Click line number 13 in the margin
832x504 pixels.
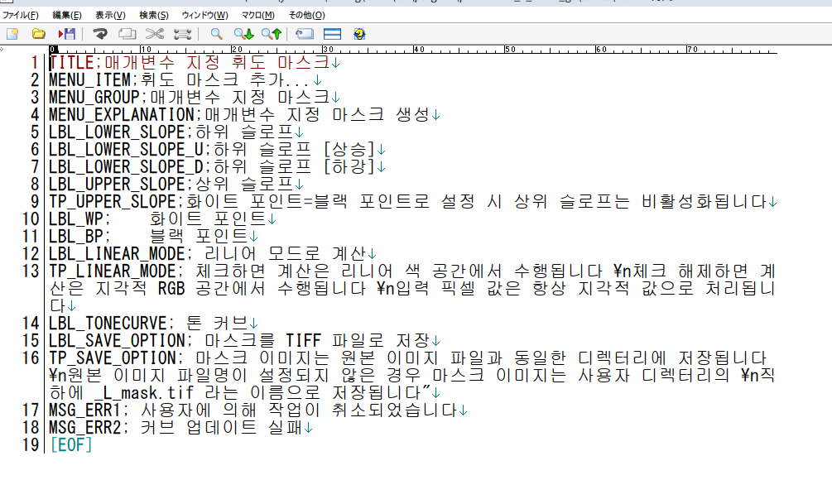coord(31,272)
